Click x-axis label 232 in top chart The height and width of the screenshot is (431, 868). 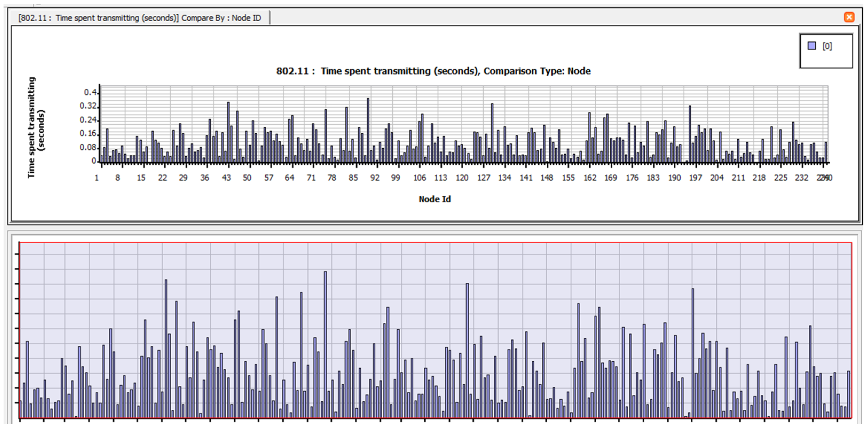(x=801, y=177)
